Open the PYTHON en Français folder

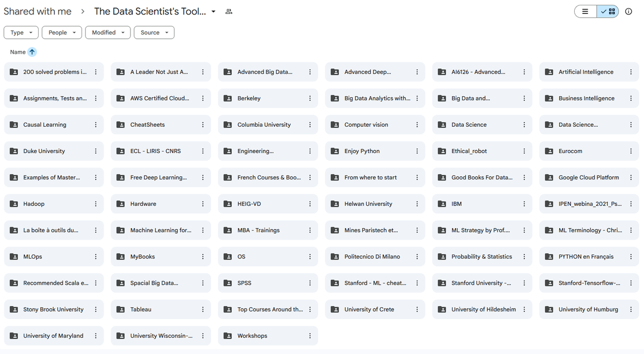point(589,257)
